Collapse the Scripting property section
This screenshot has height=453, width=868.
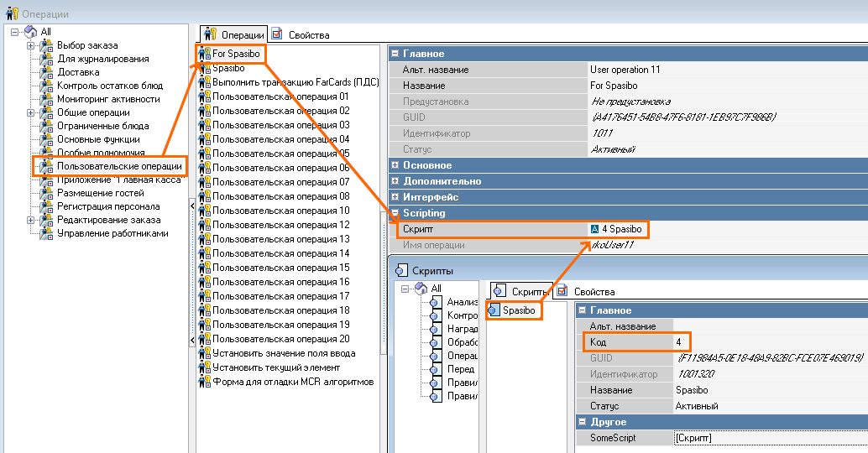(395, 213)
